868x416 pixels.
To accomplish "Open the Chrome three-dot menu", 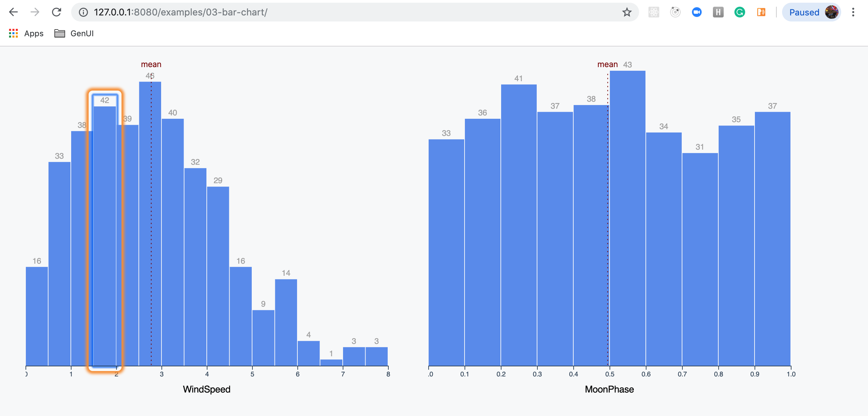I will pos(853,12).
